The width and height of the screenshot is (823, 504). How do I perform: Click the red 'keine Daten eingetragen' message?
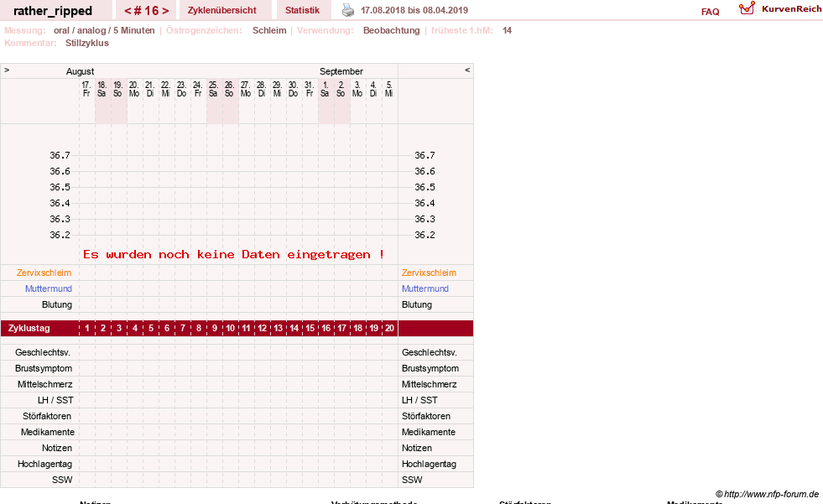[x=233, y=254]
